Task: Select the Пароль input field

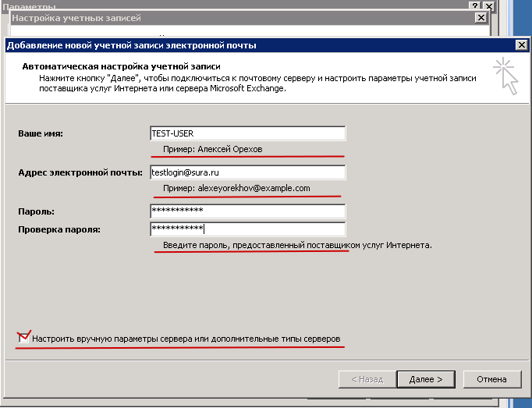Action: click(246, 211)
